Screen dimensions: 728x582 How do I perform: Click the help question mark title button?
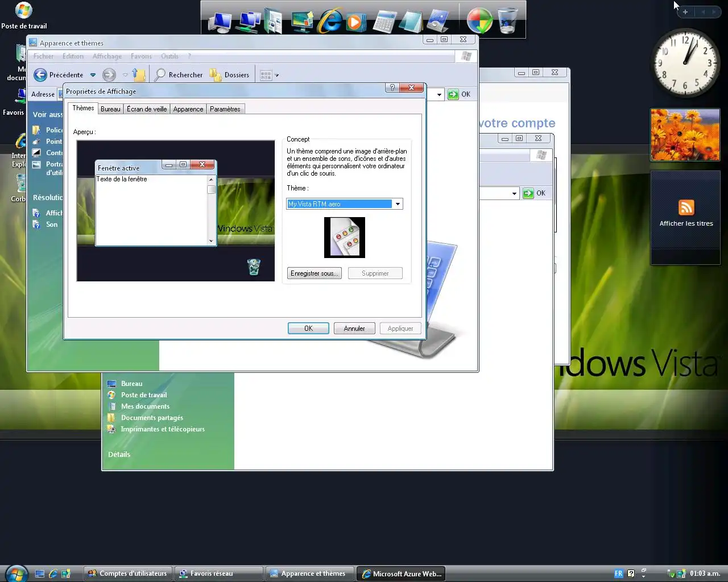tap(392, 88)
